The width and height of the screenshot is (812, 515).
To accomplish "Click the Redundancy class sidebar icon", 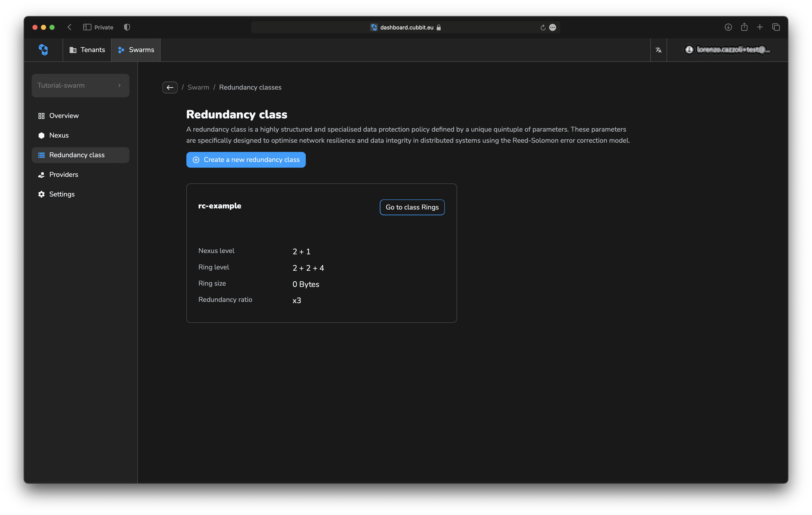I will 41,154.
